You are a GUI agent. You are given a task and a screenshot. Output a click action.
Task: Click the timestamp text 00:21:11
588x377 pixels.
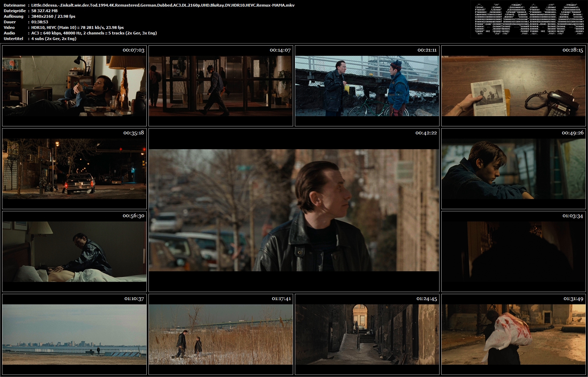427,50
